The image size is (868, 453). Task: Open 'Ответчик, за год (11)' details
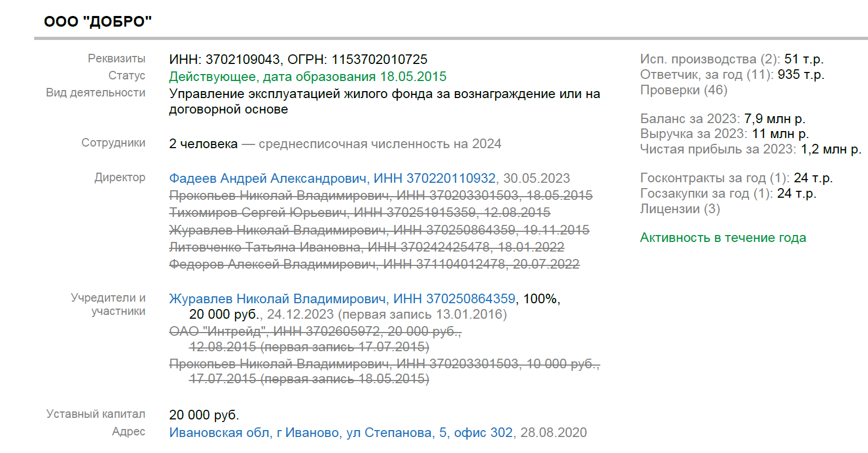click(706, 75)
